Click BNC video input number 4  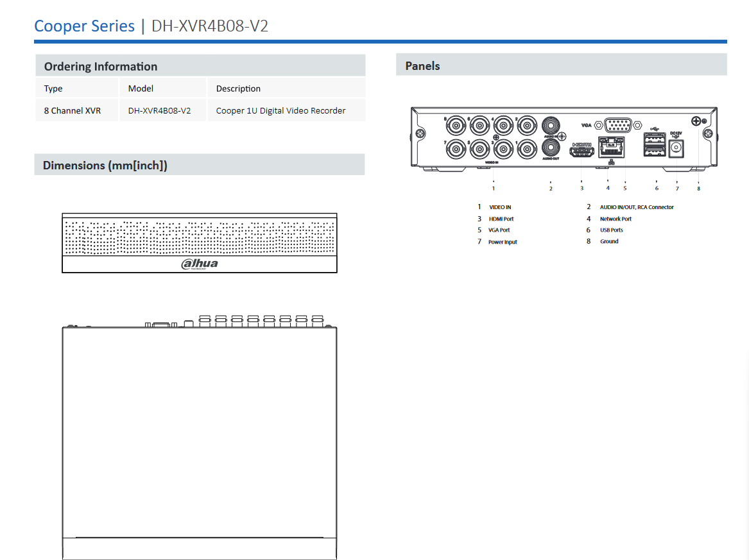pyautogui.click(x=503, y=126)
